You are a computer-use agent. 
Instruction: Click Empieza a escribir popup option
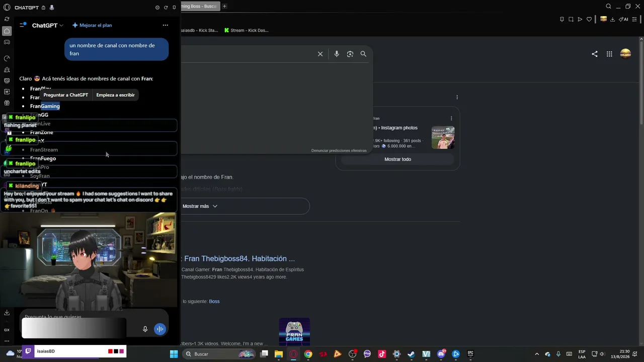coord(115,95)
